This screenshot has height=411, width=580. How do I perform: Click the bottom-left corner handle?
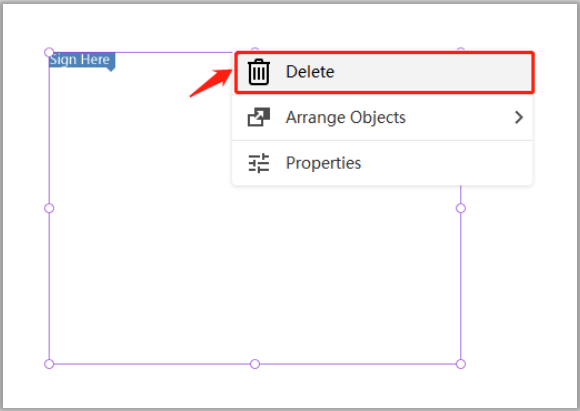(x=49, y=364)
